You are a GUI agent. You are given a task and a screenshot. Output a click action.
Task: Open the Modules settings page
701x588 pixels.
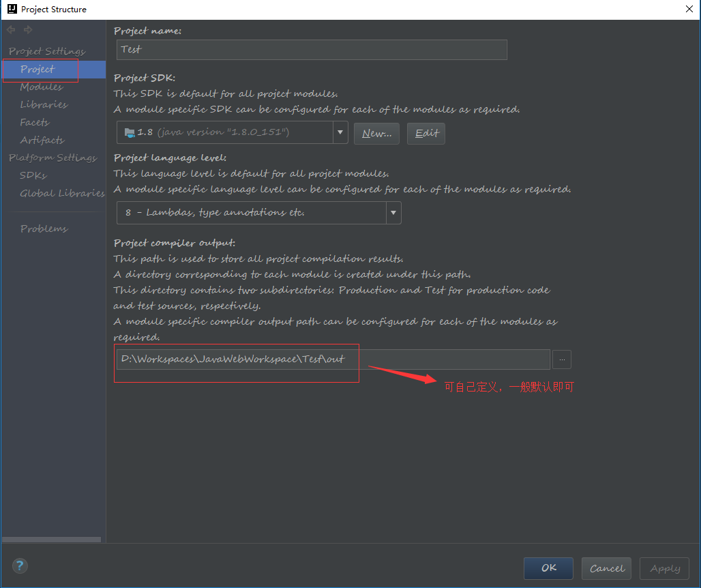coord(42,87)
